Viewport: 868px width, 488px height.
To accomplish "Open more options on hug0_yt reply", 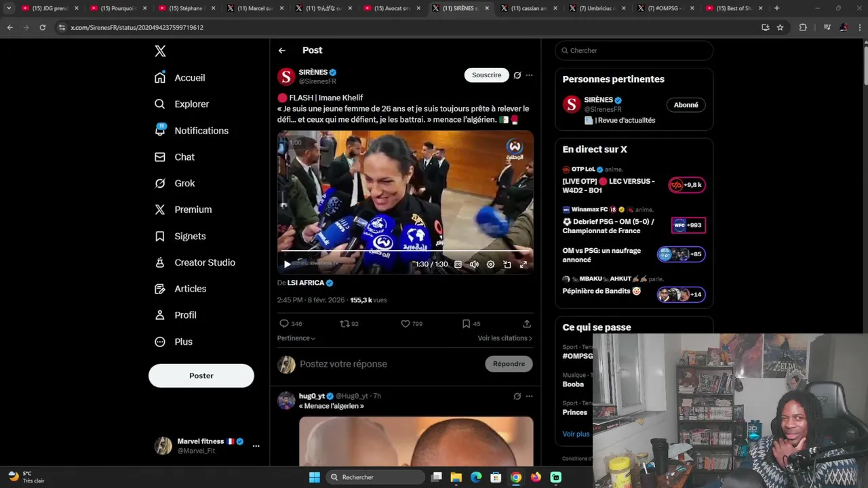I will (x=530, y=396).
